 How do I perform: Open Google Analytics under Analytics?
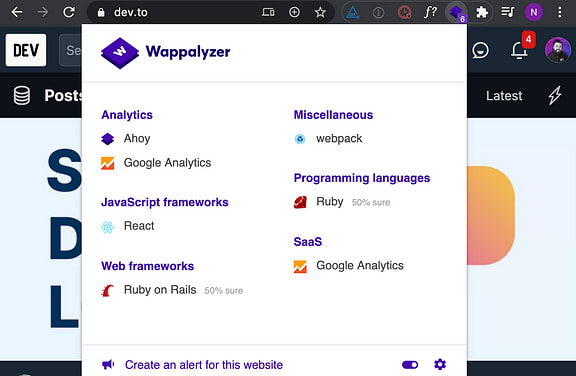[168, 163]
